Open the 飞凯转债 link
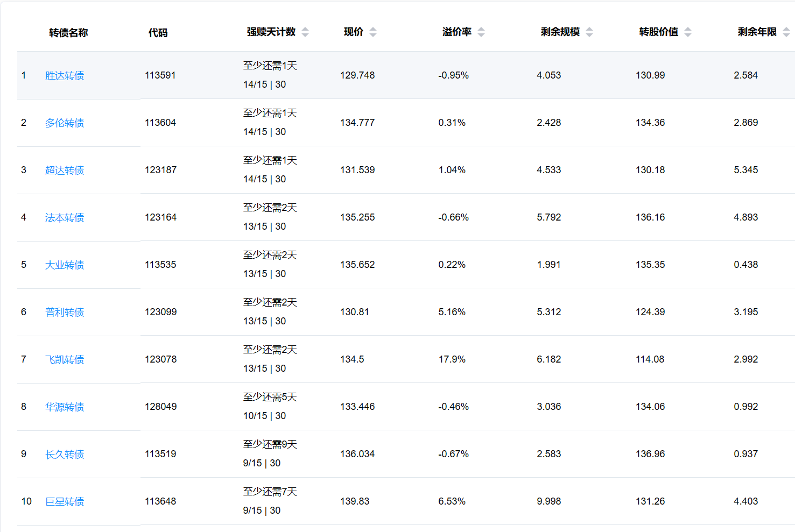795x532 pixels. [65, 360]
